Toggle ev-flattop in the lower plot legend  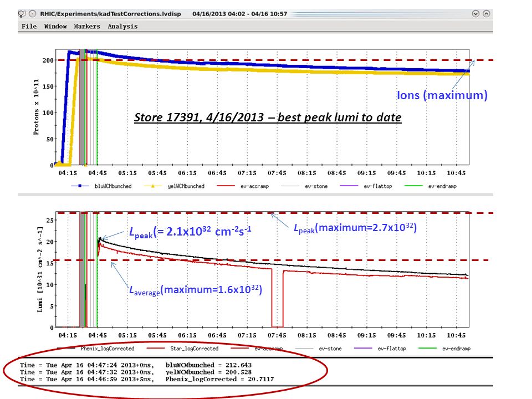[x=380, y=349]
